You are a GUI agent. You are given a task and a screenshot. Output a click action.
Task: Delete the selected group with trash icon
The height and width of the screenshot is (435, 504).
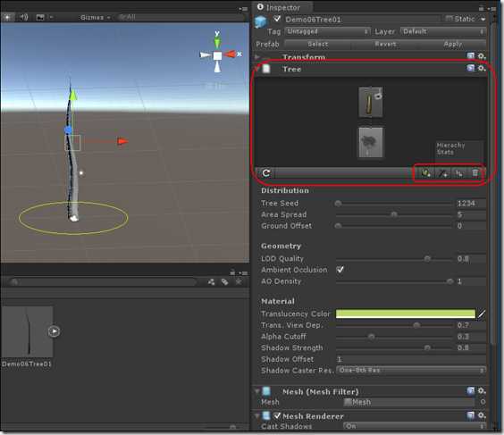click(475, 173)
